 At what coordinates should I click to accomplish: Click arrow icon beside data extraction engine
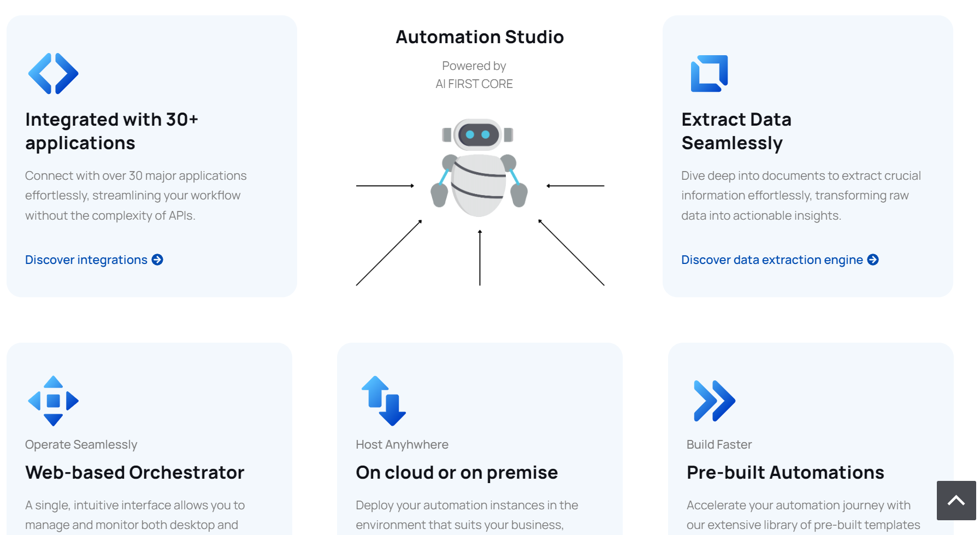873,260
